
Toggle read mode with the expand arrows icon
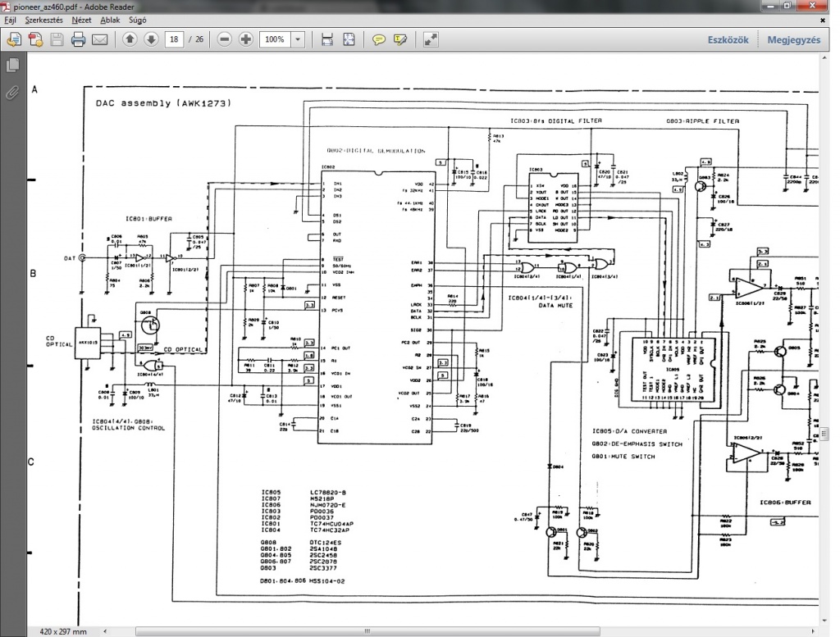pyautogui.click(x=431, y=39)
